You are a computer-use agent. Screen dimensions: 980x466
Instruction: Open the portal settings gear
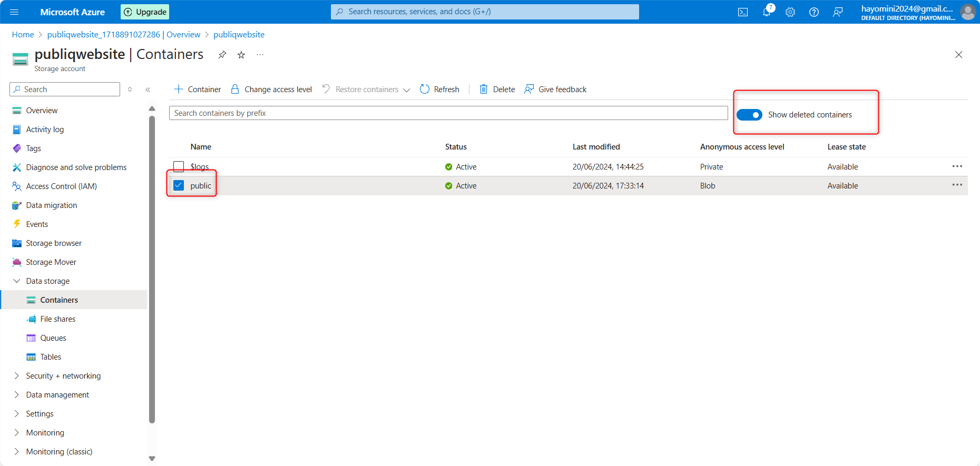(x=790, y=12)
